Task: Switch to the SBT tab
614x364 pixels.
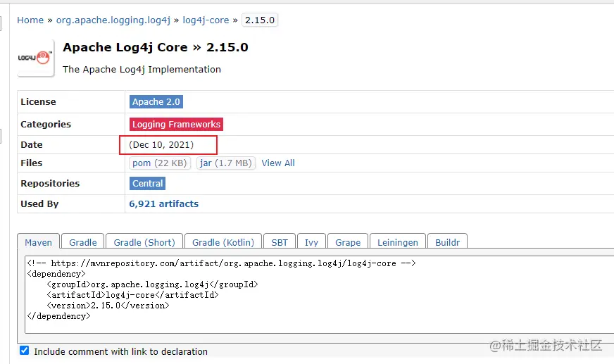Action: [280, 242]
